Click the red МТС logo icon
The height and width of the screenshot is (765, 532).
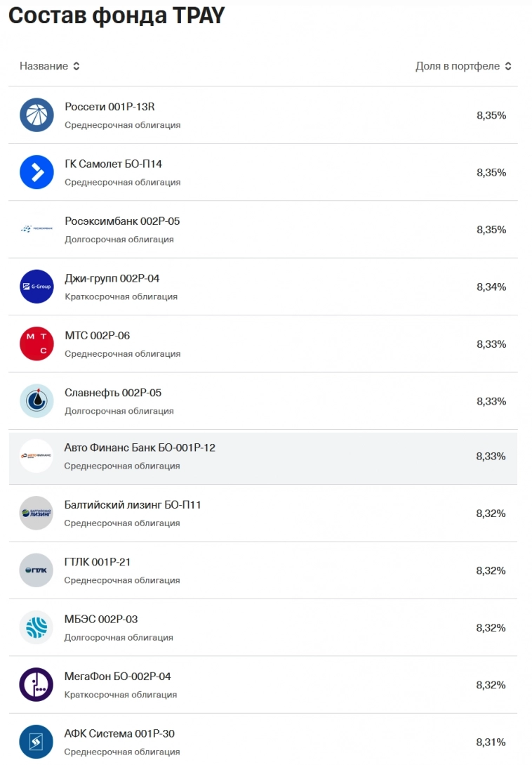tap(36, 344)
